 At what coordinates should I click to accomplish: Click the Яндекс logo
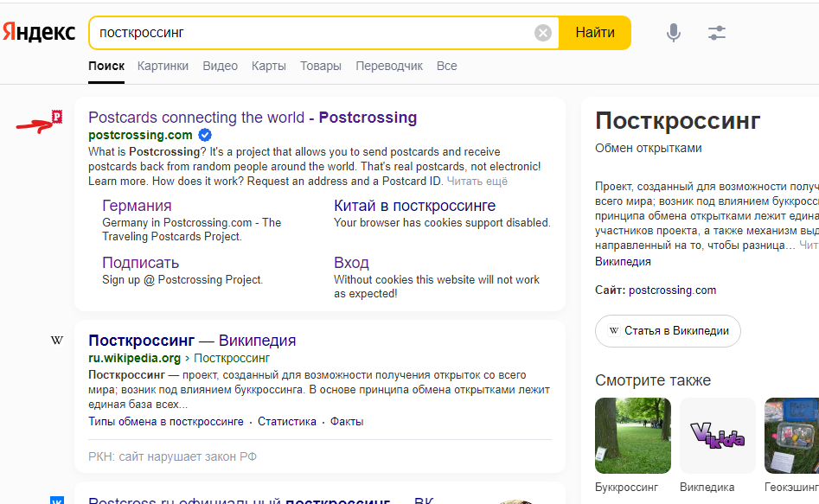(x=39, y=32)
